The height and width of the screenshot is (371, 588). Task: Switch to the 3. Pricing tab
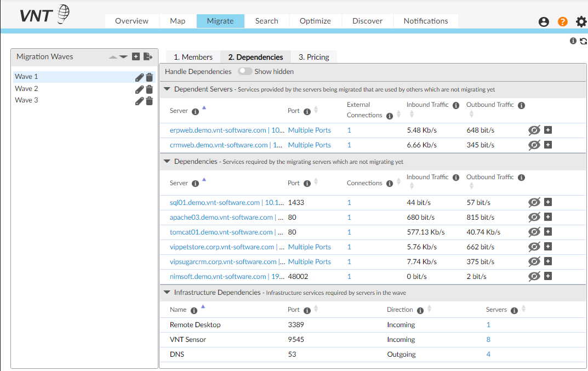pos(313,56)
